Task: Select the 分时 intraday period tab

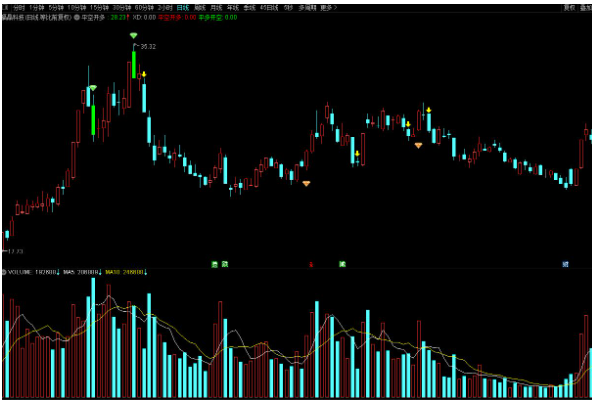Action: point(19,8)
